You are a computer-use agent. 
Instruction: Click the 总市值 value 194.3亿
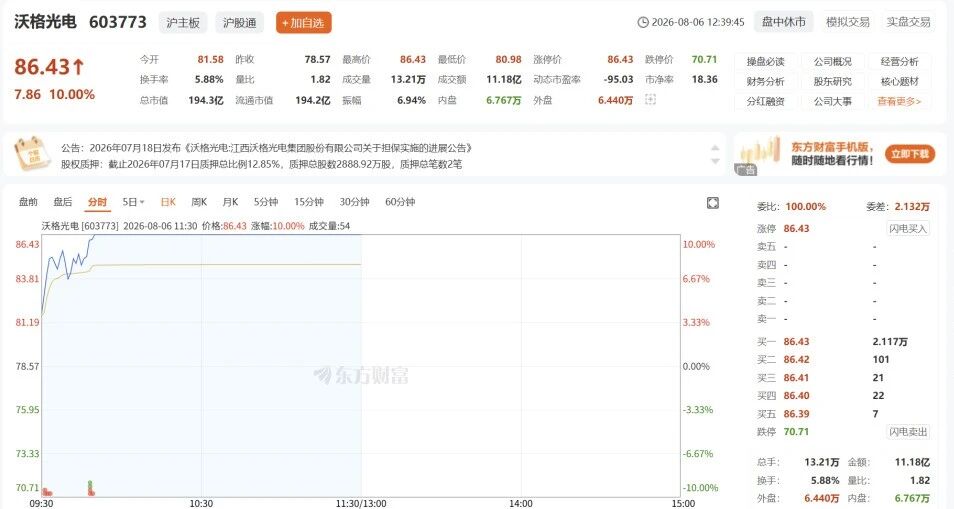[206, 100]
